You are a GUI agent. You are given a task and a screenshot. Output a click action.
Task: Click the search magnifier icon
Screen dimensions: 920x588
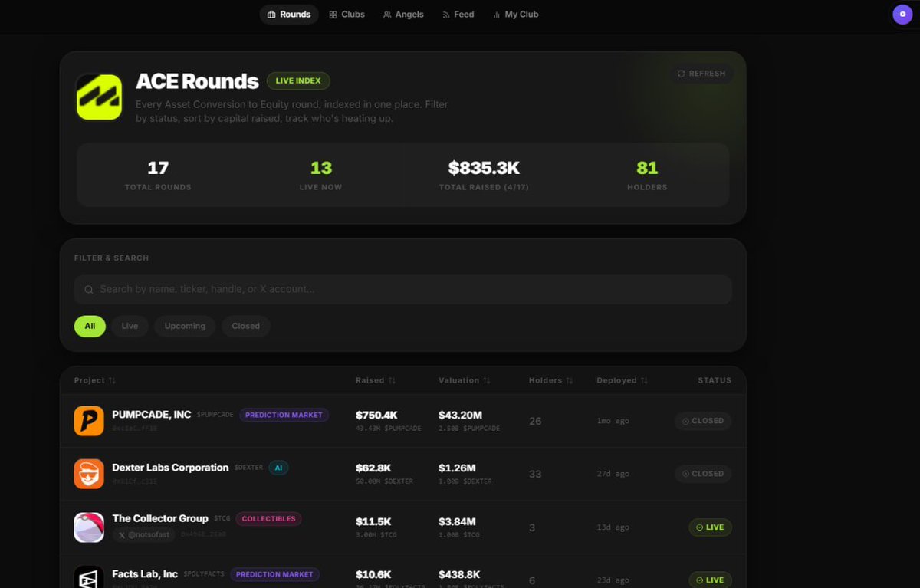(x=89, y=290)
